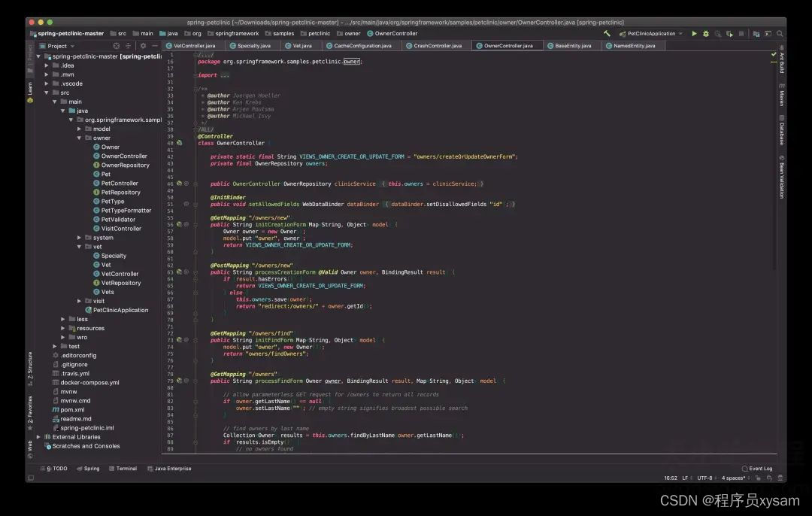The height and width of the screenshot is (516, 812).
Task: Select Scratches and Consoles node
Action: pyautogui.click(x=82, y=446)
